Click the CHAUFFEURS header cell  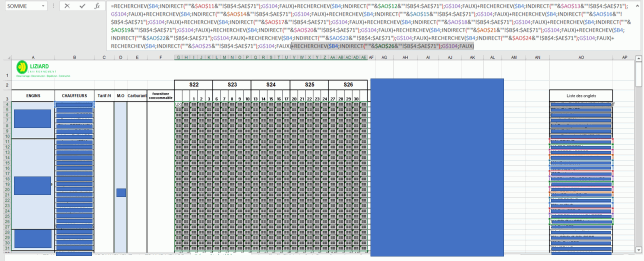tap(74, 95)
